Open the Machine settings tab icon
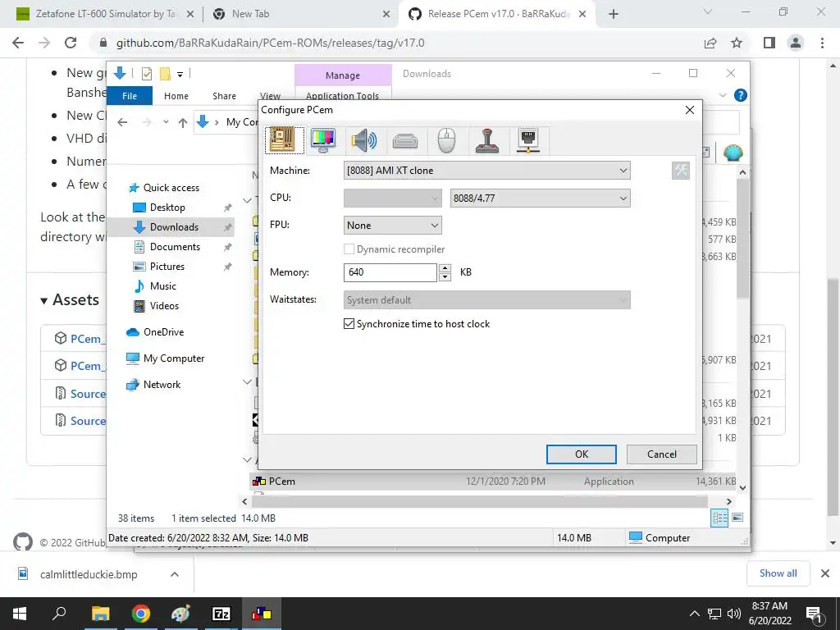The width and height of the screenshot is (840, 630). 285,140
